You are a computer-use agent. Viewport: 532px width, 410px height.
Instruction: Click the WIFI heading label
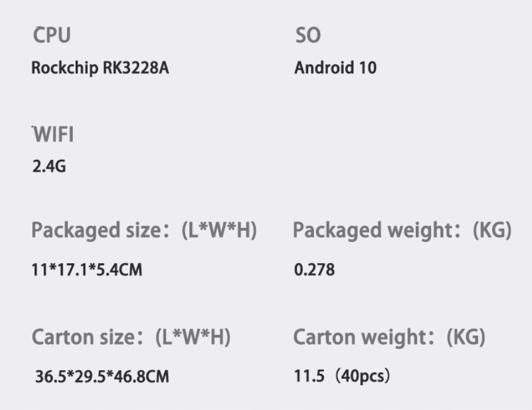pos(53,135)
